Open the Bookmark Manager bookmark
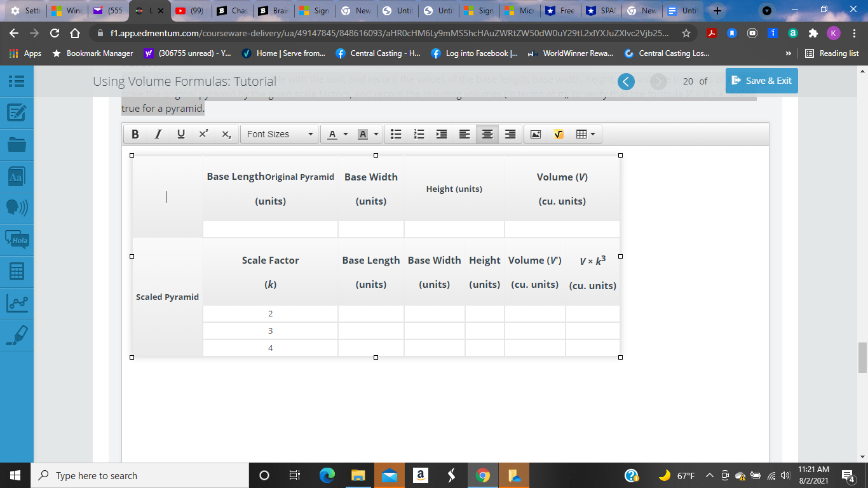 click(x=93, y=53)
